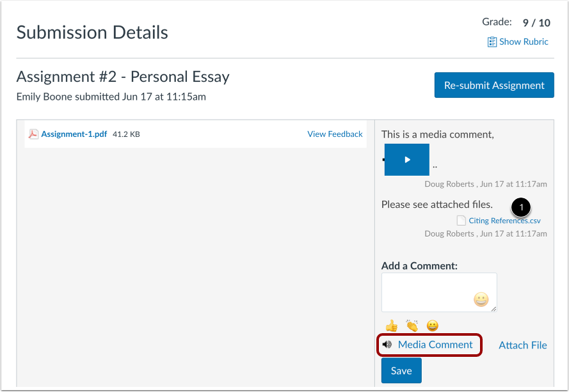Click the Attach File option
The height and width of the screenshot is (392, 569).
(522, 345)
